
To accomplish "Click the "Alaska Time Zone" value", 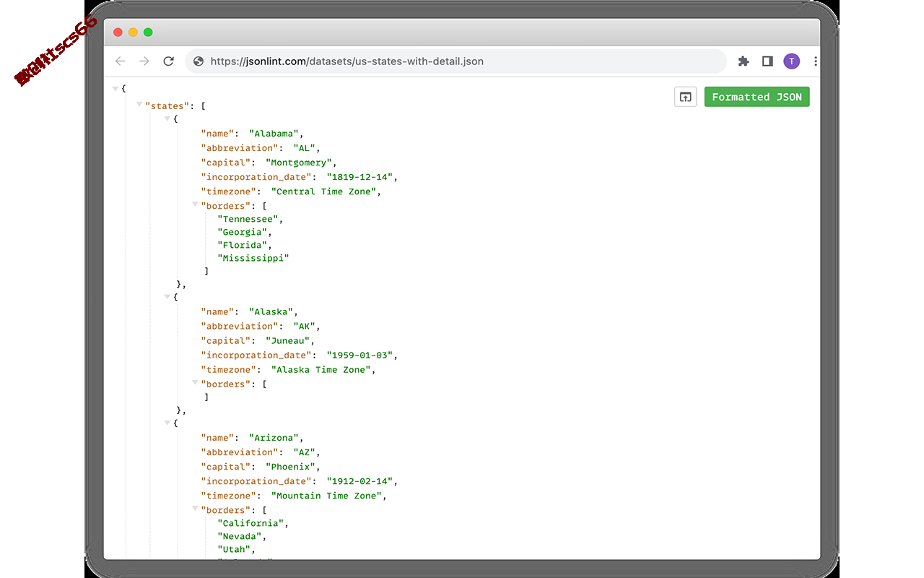I will tap(321, 369).
